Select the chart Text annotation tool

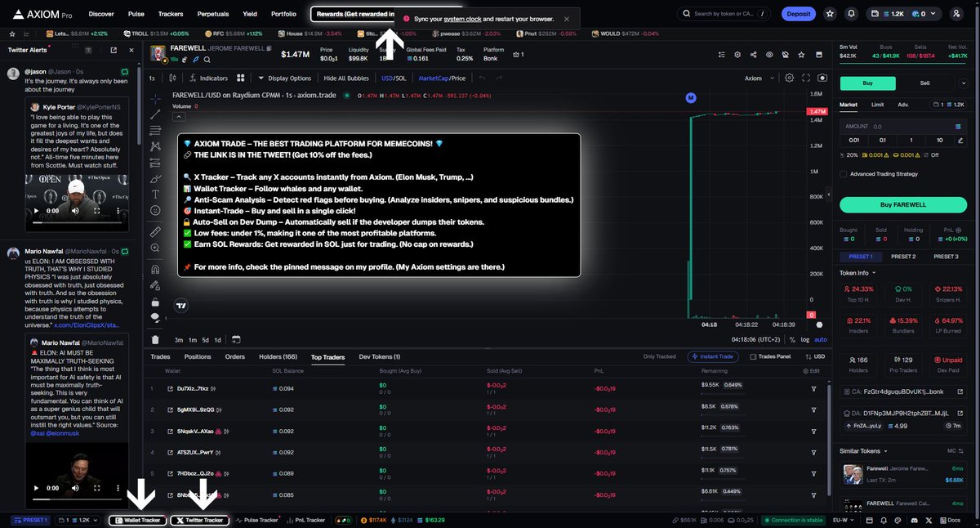(155, 195)
